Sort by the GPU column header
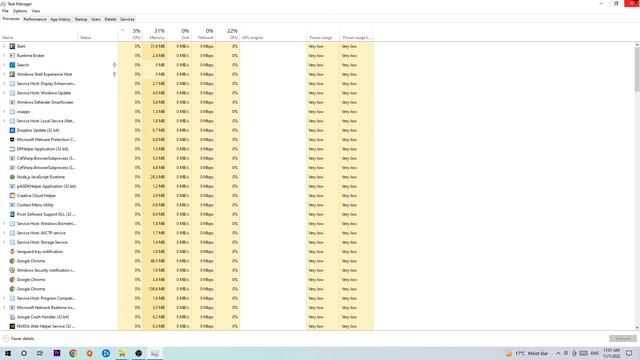The height and width of the screenshot is (360, 640). pos(228,34)
